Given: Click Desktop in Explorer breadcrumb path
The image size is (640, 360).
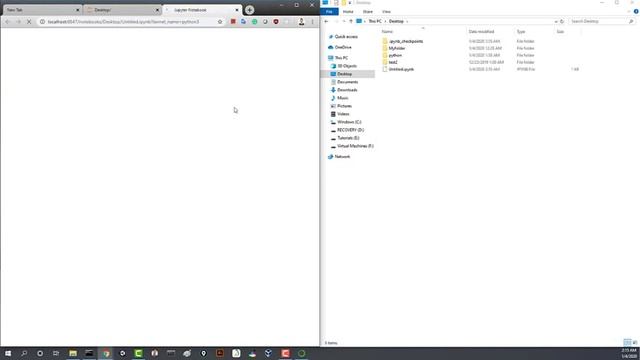Looking at the screenshot, I should click(396, 21).
